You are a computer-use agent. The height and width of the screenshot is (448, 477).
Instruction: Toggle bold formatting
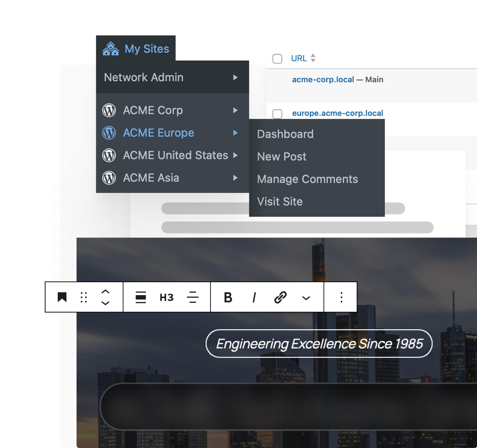coord(228,297)
